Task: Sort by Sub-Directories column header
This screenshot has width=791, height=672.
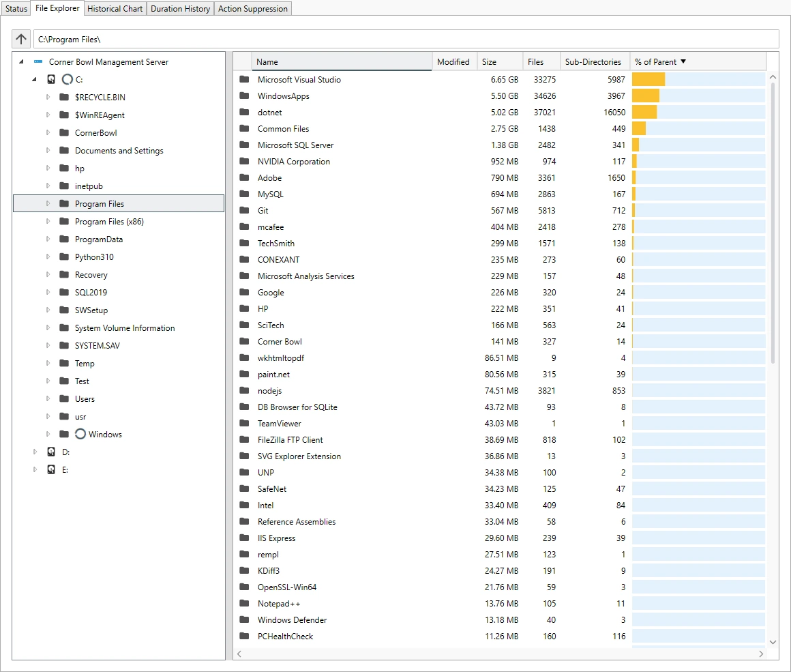Action: tap(593, 62)
